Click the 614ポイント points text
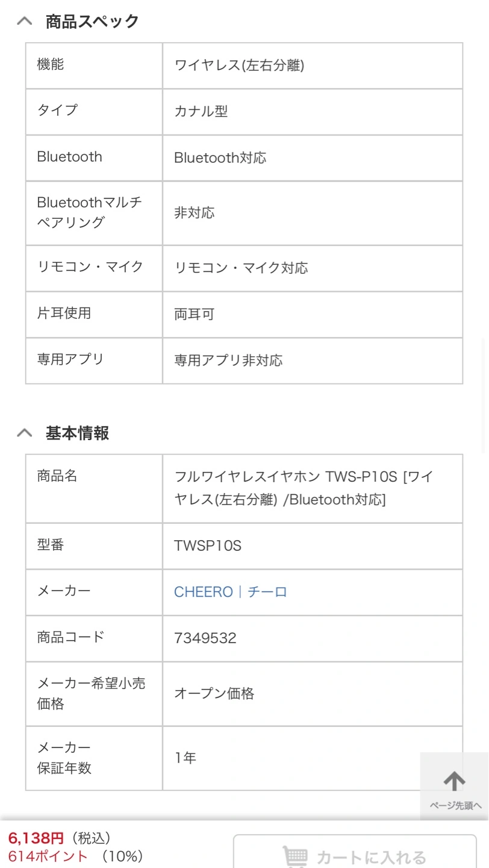This screenshot has width=489, height=868. point(48,856)
